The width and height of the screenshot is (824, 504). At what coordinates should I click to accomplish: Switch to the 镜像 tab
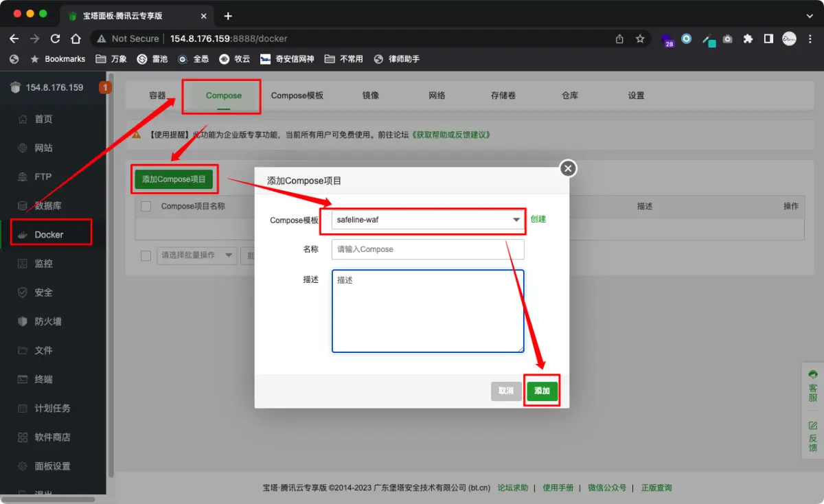pyautogui.click(x=371, y=95)
